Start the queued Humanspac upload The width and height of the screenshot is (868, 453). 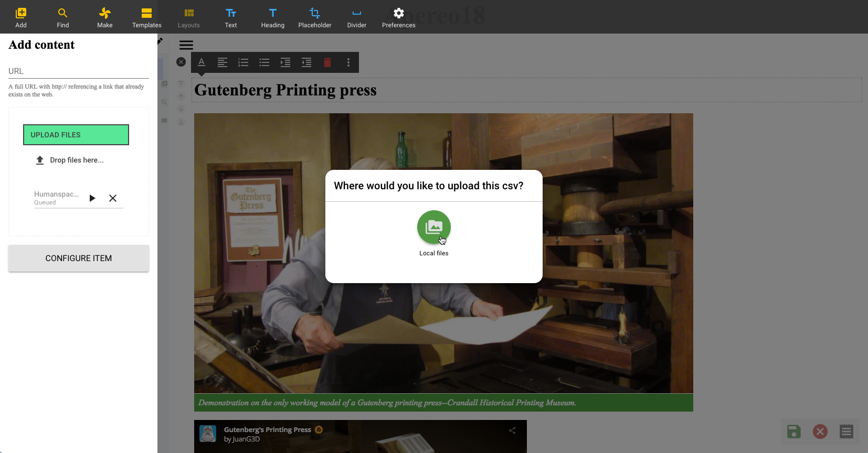pyautogui.click(x=92, y=198)
